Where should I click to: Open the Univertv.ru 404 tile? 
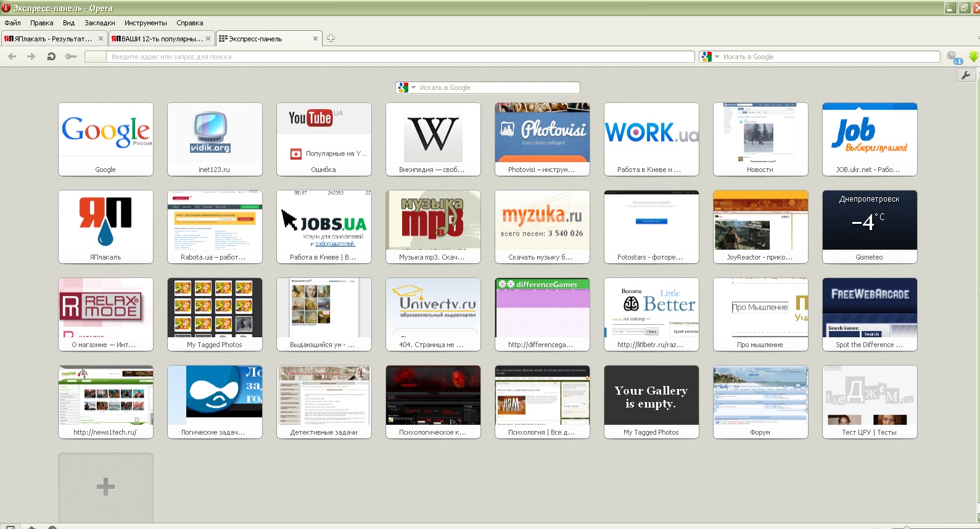433,314
